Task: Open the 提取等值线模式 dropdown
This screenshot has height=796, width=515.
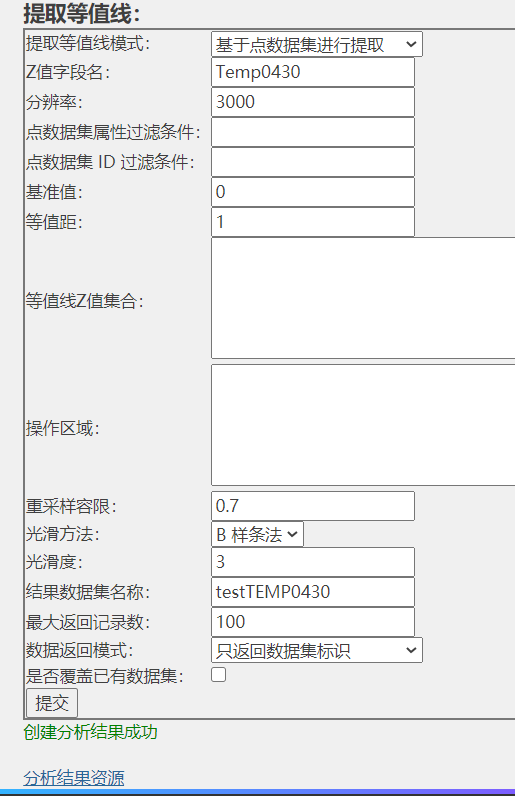Action: coord(316,44)
